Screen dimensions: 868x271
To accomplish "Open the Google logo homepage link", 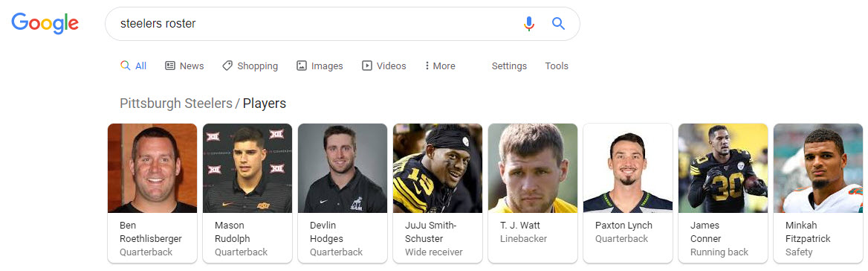I will (45, 23).
